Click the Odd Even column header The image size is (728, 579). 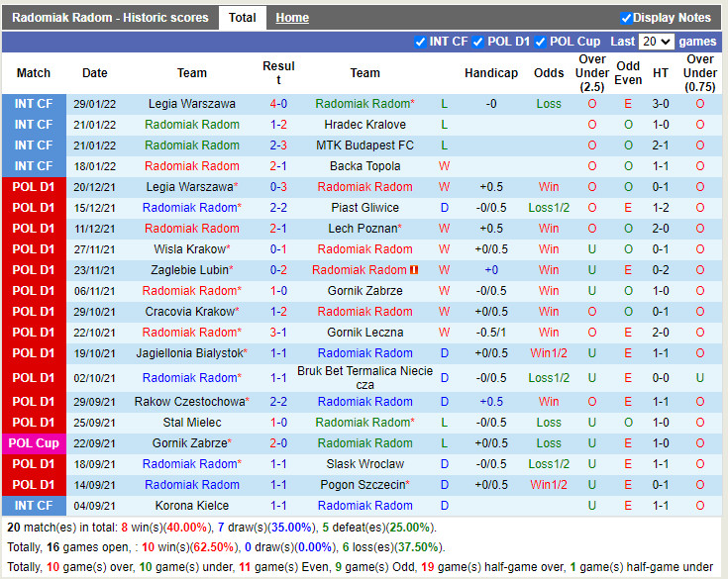click(x=628, y=73)
